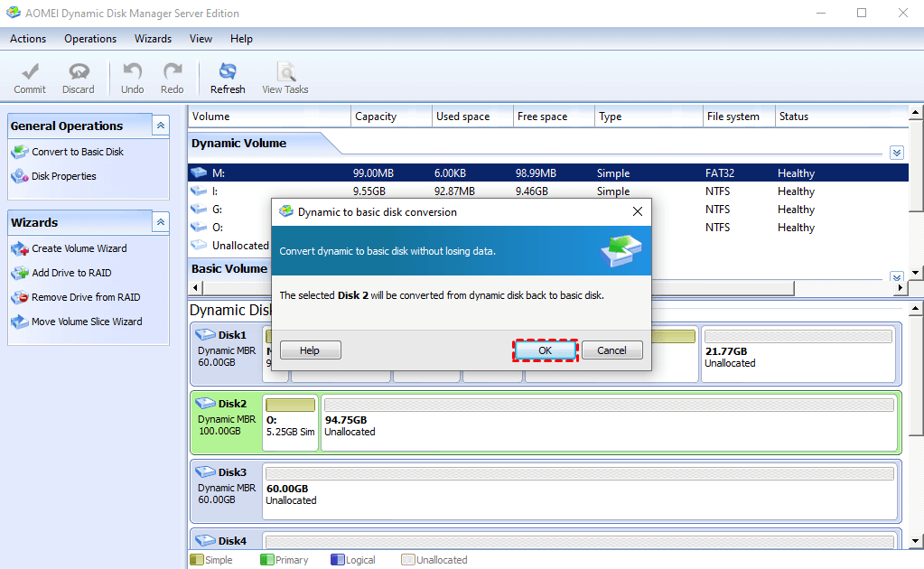Click the 98.99MB free space cell
This screenshot has height=569, width=924.
coord(536,173)
